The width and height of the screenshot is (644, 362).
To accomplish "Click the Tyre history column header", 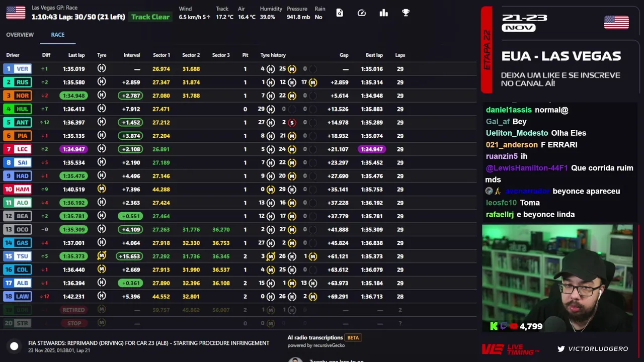I will tap(273, 55).
